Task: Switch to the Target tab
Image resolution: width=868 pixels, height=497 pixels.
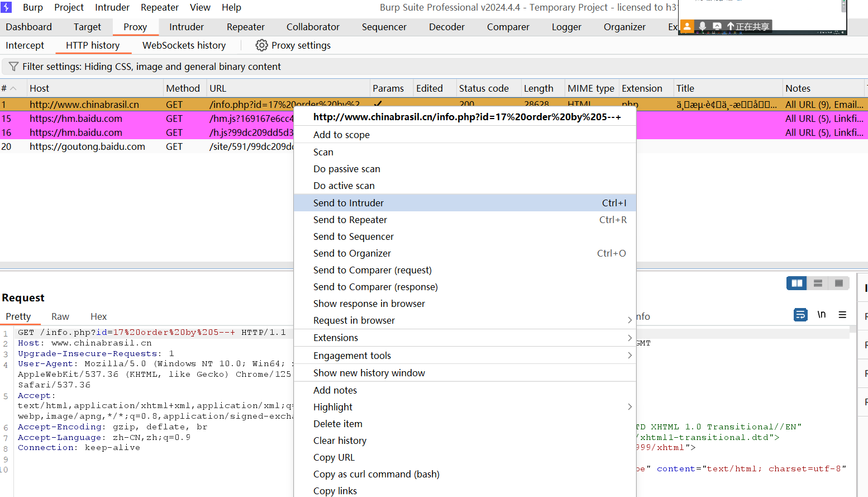Action: (x=87, y=27)
